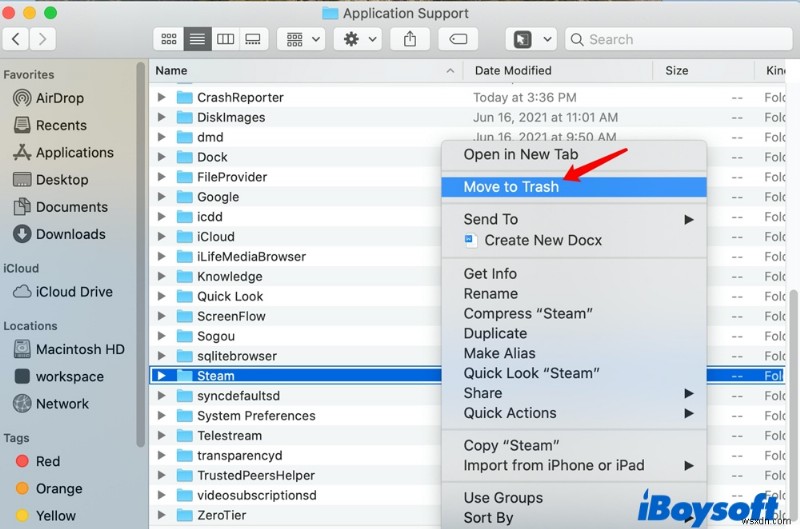Choose Create New Docx
Screen dimensions: 800x529
tap(574, 240)
